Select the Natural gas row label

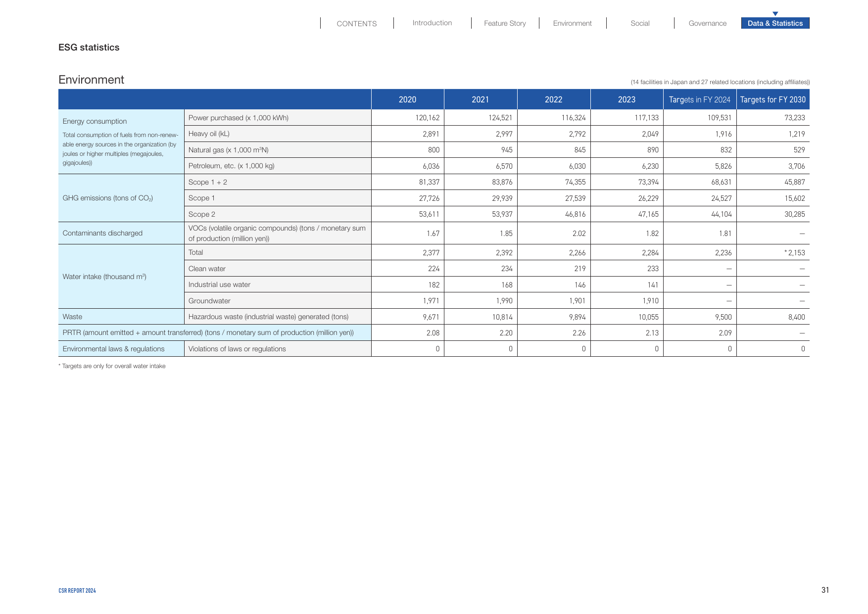[x=228, y=150]
